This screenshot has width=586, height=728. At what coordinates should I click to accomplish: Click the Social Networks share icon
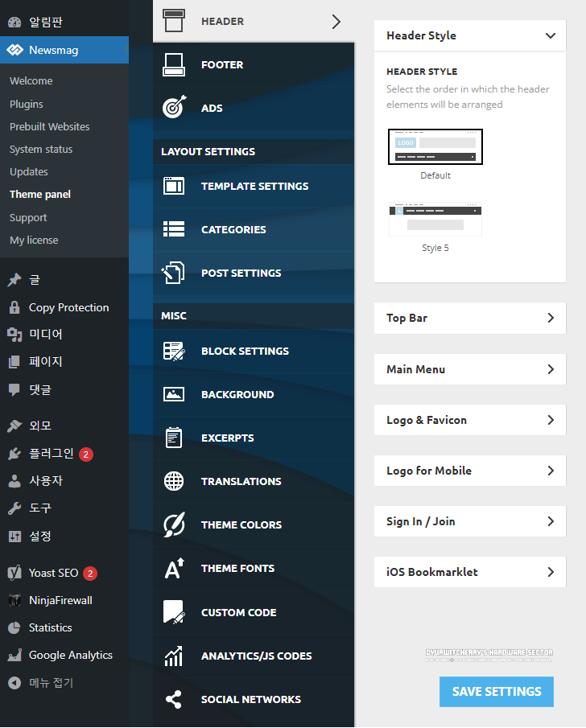(174, 699)
